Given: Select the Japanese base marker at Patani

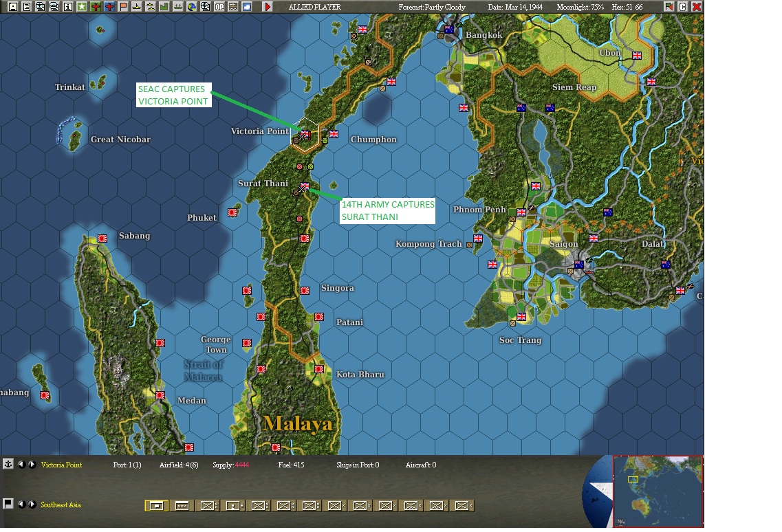Looking at the screenshot, I should [x=319, y=317].
